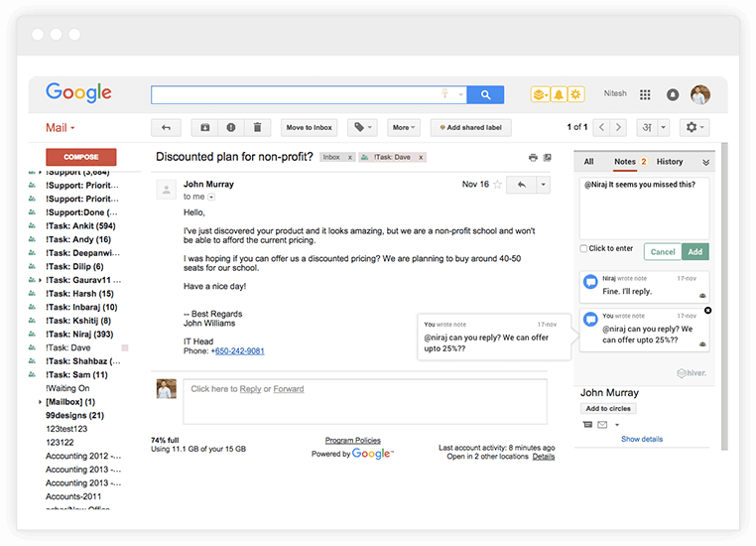756x546 pixels.
Task: Reply using the arrow next to Nov 16
Action: click(x=521, y=185)
